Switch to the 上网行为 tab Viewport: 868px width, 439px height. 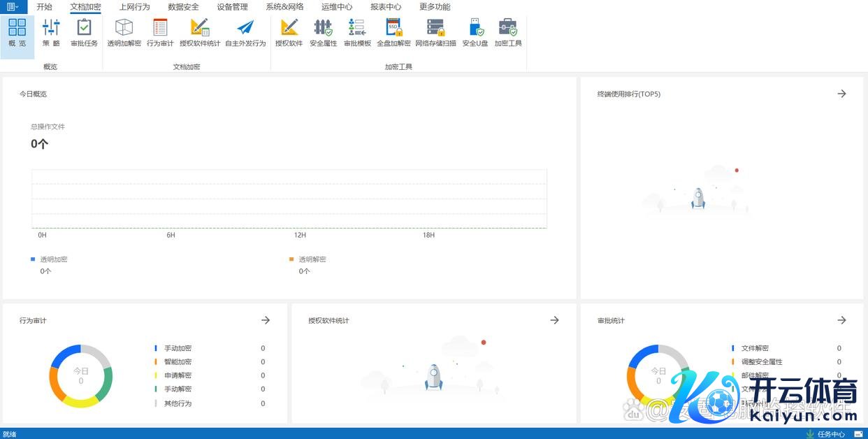(134, 7)
